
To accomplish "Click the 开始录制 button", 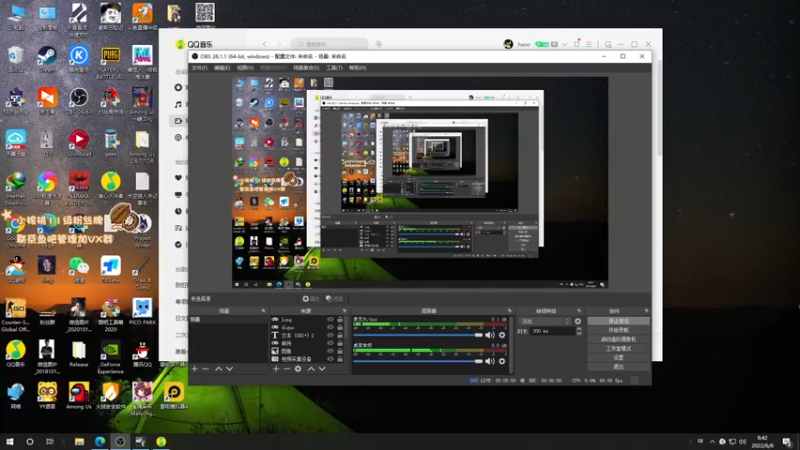I will (x=618, y=330).
